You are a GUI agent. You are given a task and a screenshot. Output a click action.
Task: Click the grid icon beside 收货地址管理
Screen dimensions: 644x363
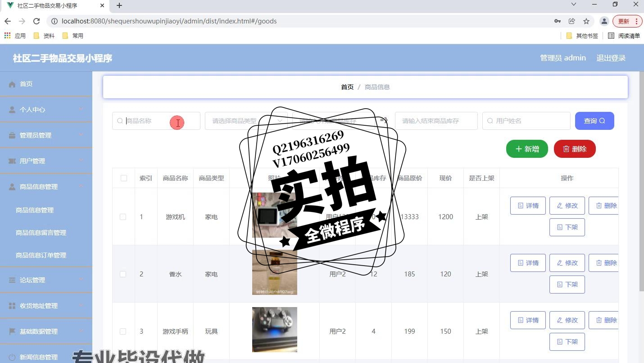click(x=12, y=306)
